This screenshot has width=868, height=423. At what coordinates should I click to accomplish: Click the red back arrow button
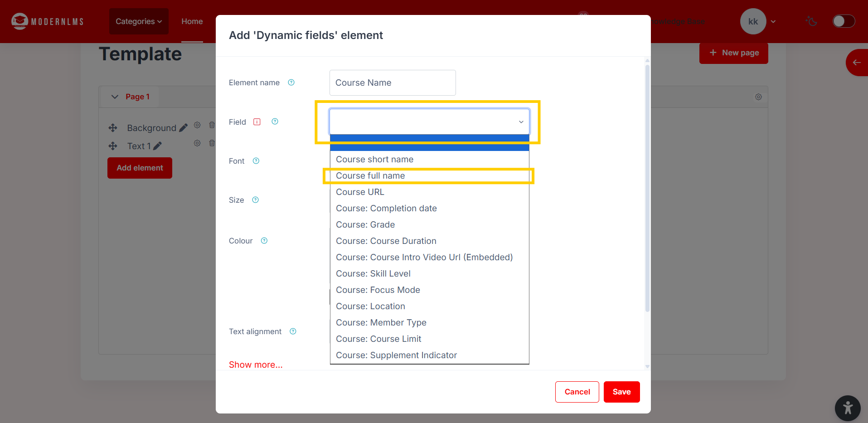[857, 63]
